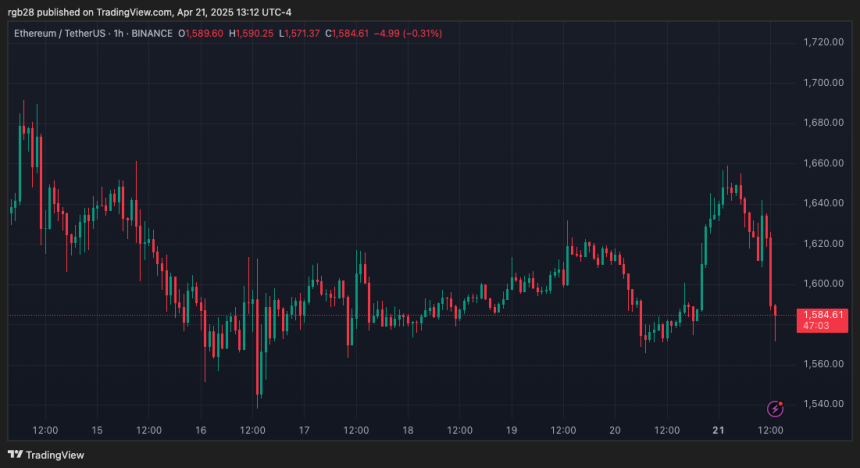
Task: Click date label 20 on time axis
Action: (615, 431)
